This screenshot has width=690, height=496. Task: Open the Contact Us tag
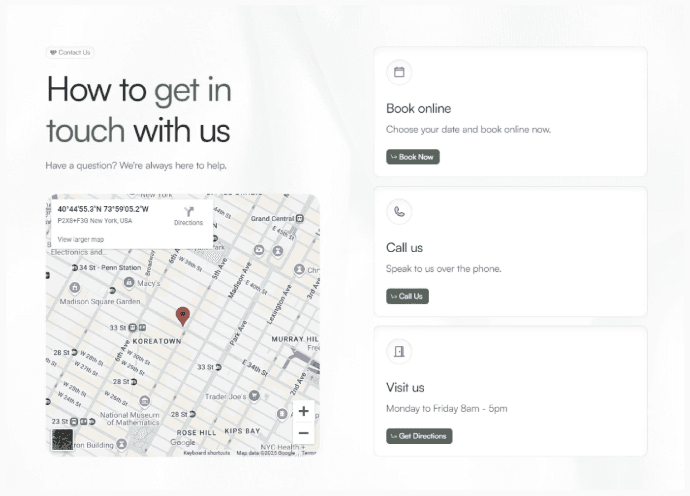click(x=70, y=52)
